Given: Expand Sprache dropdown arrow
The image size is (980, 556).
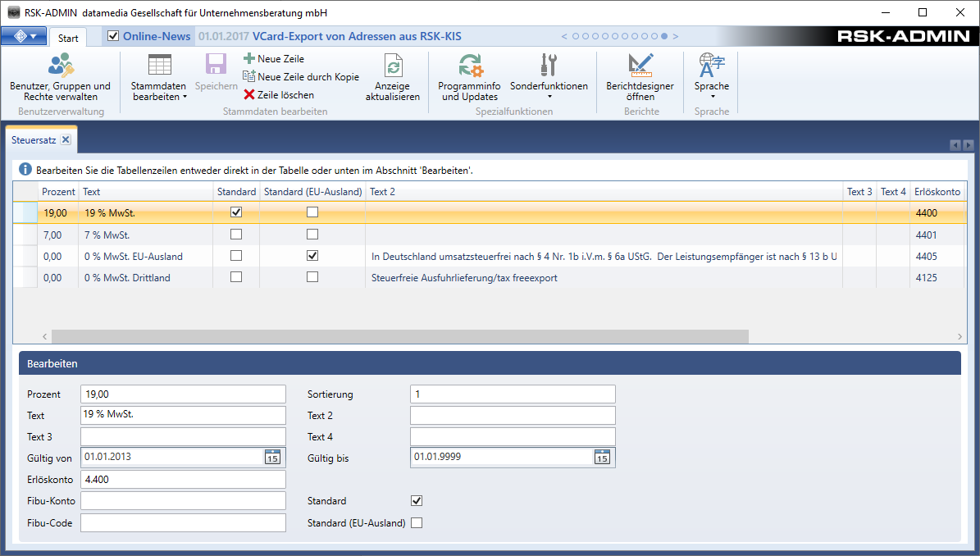Looking at the screenshot, I should (x=713, y=97).
